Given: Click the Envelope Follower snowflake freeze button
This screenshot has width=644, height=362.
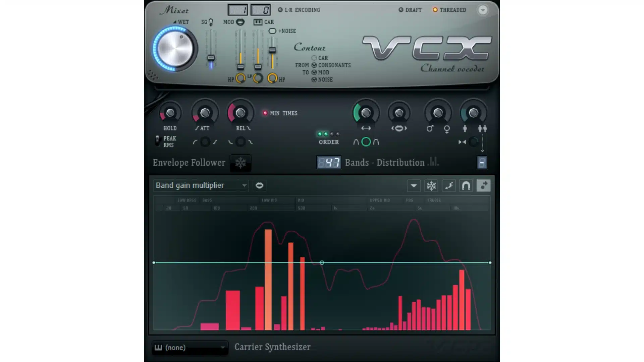Looking at the screenshot, I should (240, 163).
